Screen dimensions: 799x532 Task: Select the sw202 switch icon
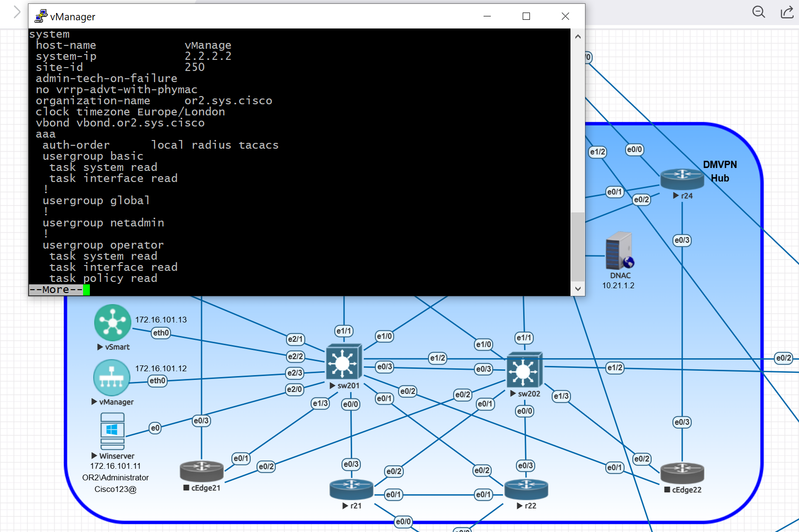(525, 370)
